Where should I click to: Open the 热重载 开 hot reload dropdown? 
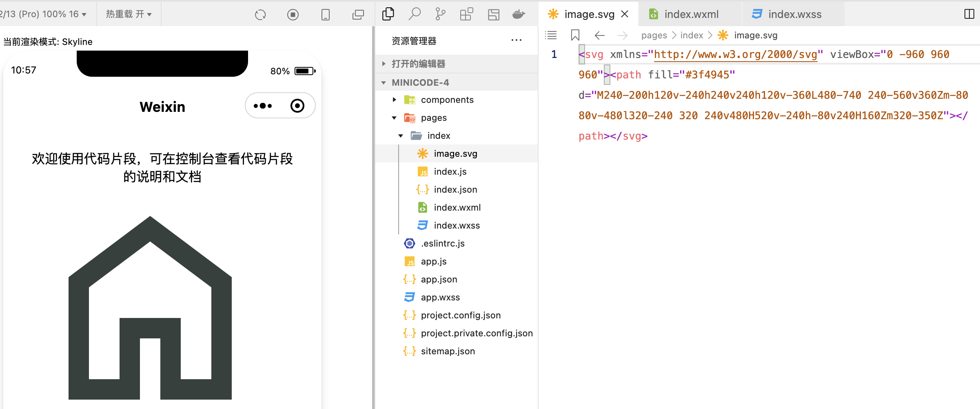coord(129,14)
